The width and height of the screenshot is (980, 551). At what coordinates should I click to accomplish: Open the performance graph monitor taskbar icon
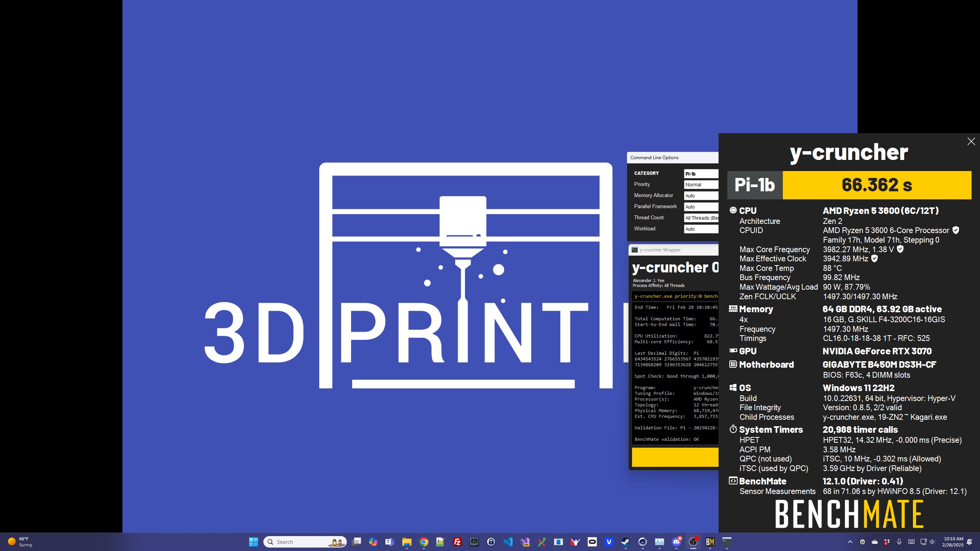point(659,542)
